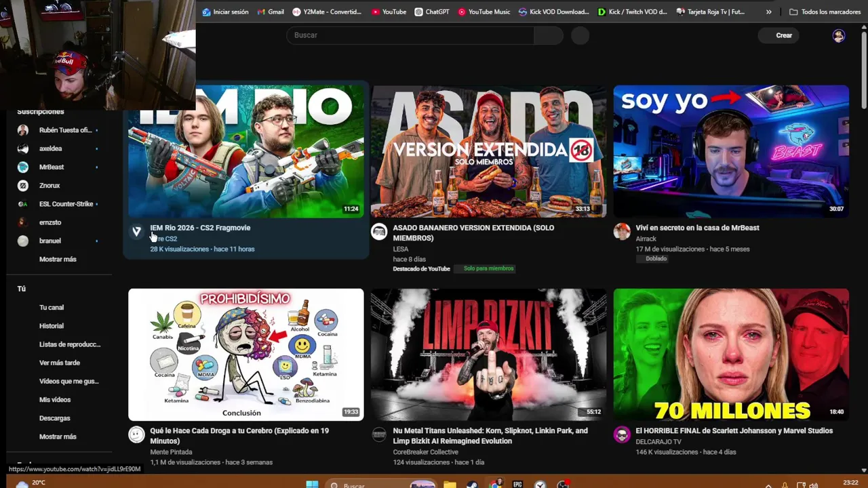868x488 pixels.
Task: Open Tu canal in sidebar
Action: pos(52,307)
